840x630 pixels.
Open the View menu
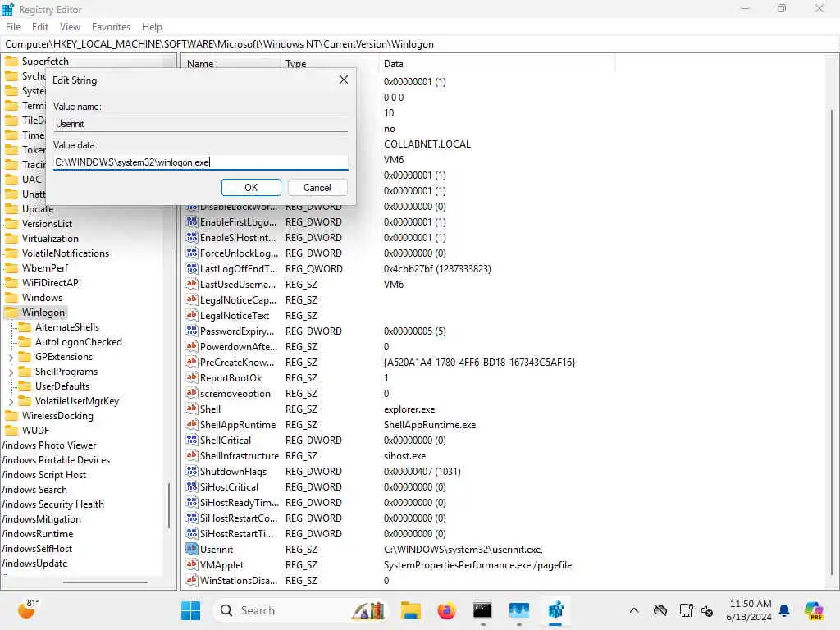[70, 27]
